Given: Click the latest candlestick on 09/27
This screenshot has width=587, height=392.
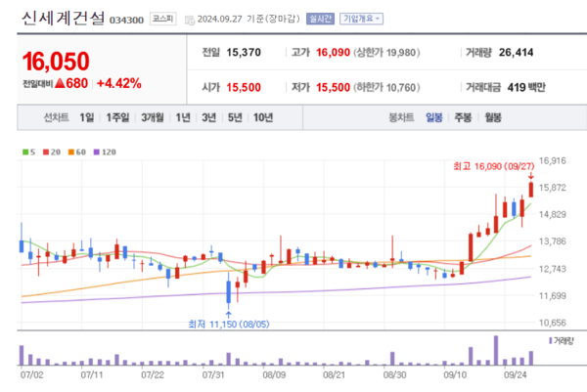Looking at the screenshot, I should coord(530,190).
